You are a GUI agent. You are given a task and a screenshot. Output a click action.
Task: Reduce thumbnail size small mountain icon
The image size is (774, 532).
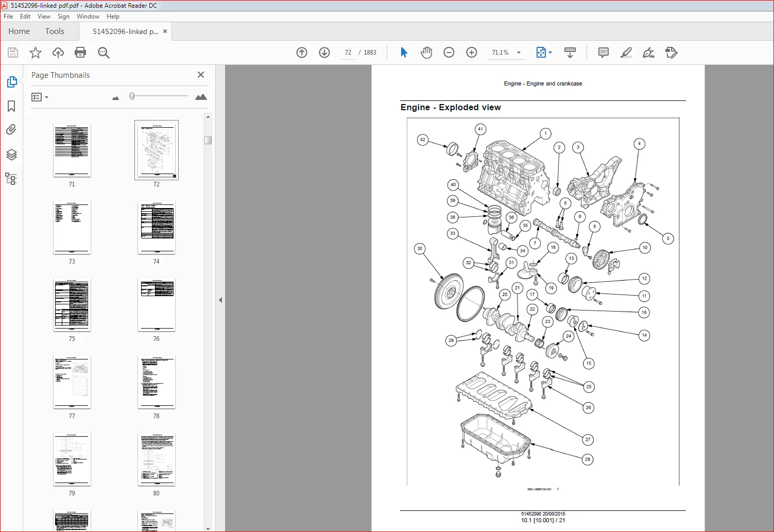[115, 98]
